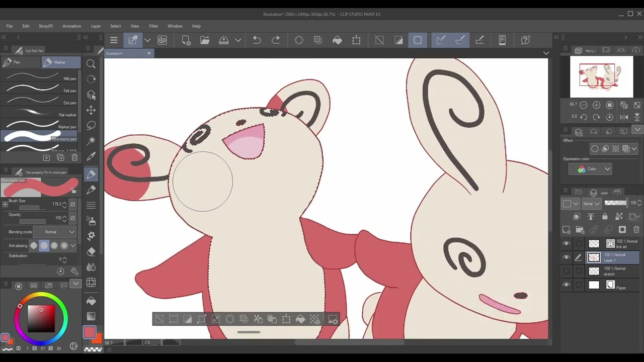
Task: Hide the Paper layer
Action: pyautogui.click(x=566, y=285)
